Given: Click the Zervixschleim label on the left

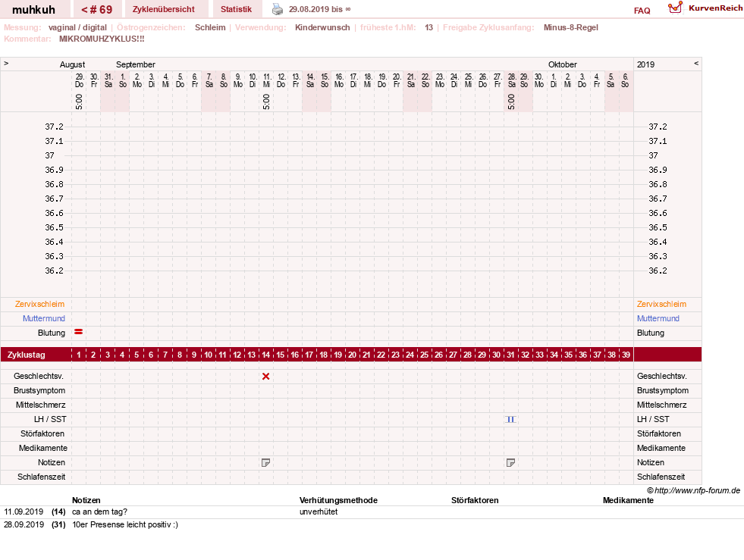Looking at the screenshot, I should point(40,304).
